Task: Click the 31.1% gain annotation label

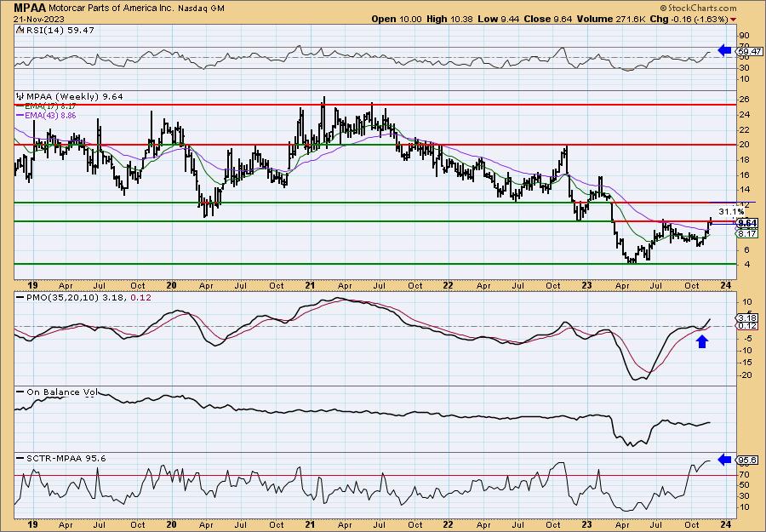Action: 732,212
